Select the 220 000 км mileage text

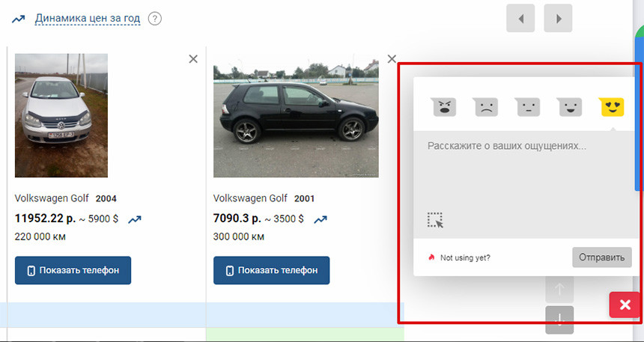coord(40,237)
